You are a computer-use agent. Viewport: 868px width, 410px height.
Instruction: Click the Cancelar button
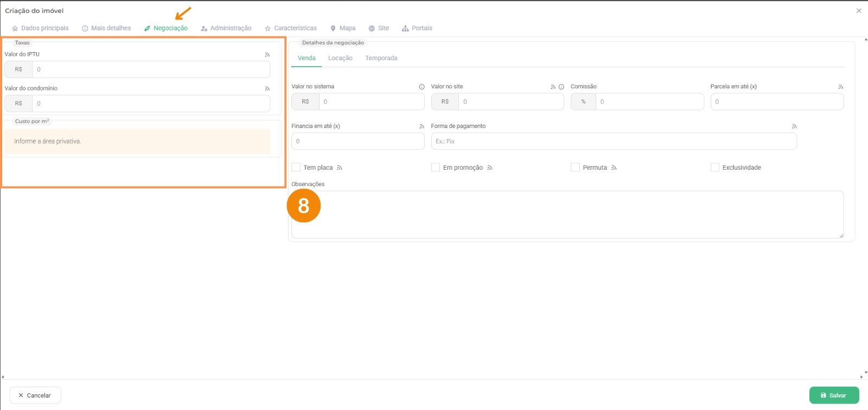click(x=35, y=395)
